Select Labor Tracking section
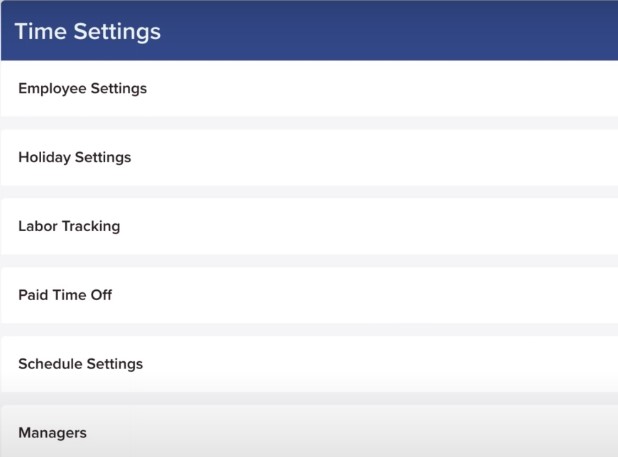Viewport: 618px width, 457px height. coord(309,226)
